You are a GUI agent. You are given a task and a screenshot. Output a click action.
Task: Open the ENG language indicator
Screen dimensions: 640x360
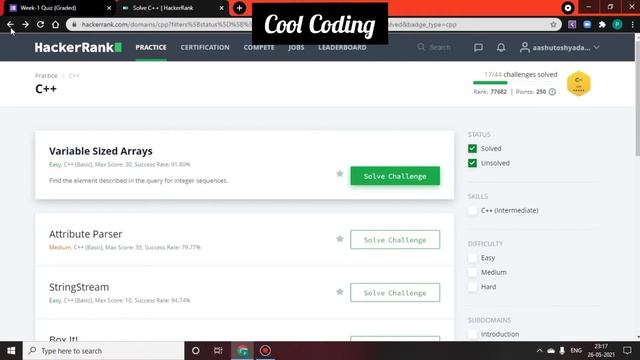click(576, 351)
